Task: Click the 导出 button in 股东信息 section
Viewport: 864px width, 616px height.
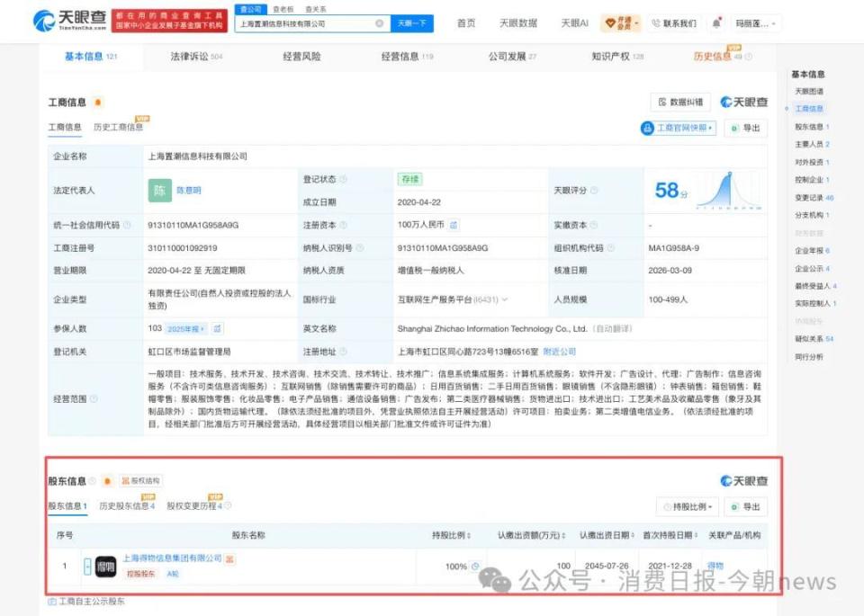Action: pos(745,506)
